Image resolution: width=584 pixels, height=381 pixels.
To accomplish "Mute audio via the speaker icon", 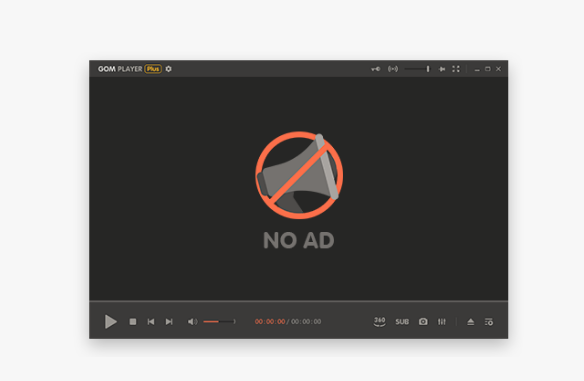I will click(x=193, y=321).
